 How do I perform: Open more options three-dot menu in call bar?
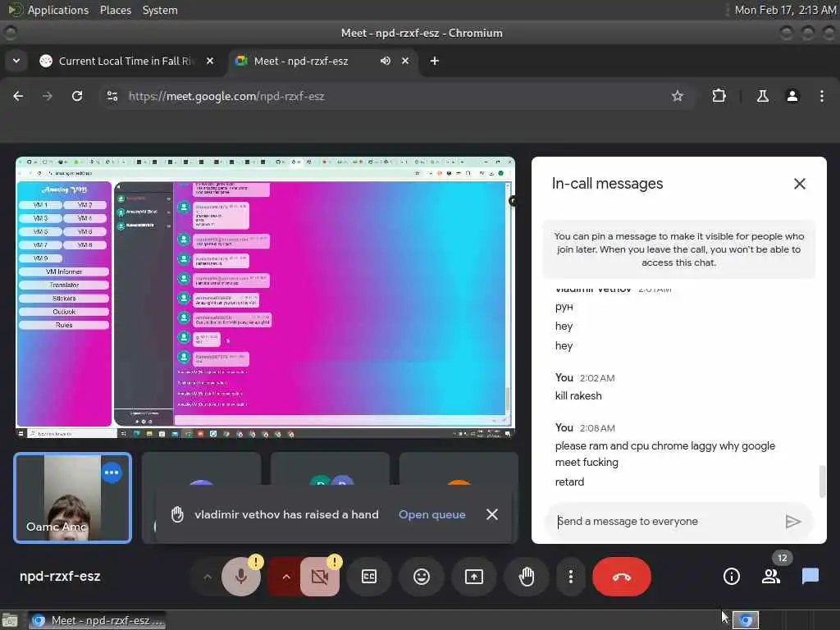click(x=571, y=577)
